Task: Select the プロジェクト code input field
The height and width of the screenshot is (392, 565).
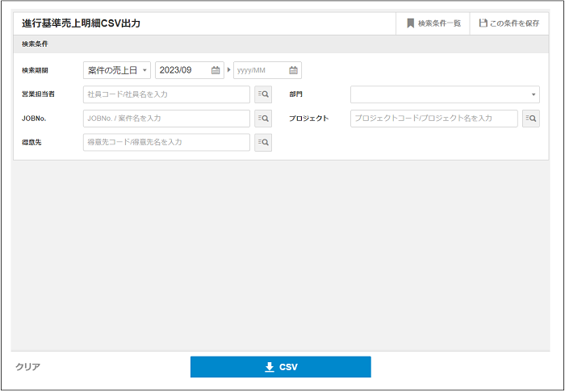Action: [x=433, y=119]
